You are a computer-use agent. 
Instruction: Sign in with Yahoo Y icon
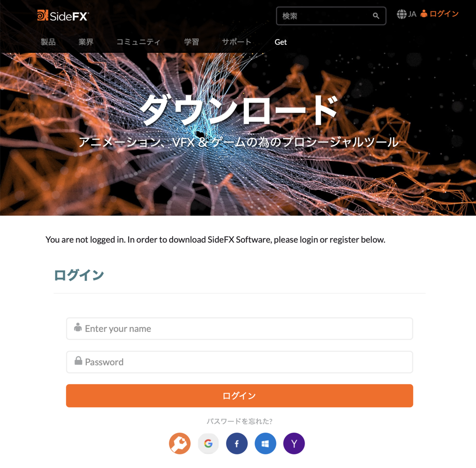click(294, 443)
